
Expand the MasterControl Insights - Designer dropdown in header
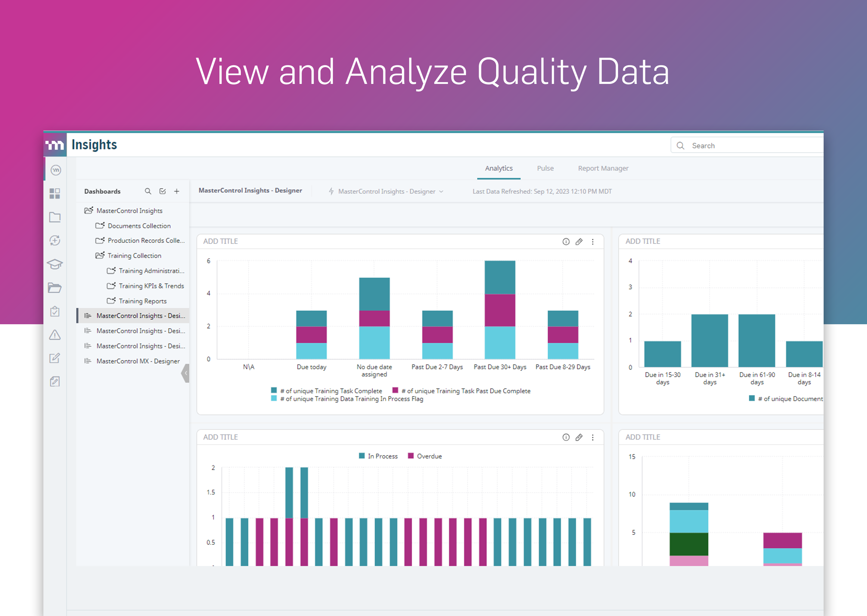coord(441,192)
